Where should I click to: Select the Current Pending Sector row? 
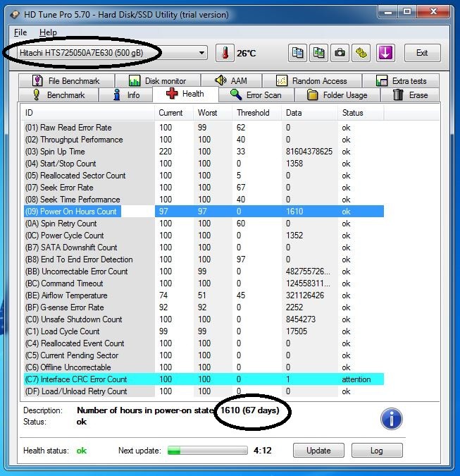coord(204,355)
